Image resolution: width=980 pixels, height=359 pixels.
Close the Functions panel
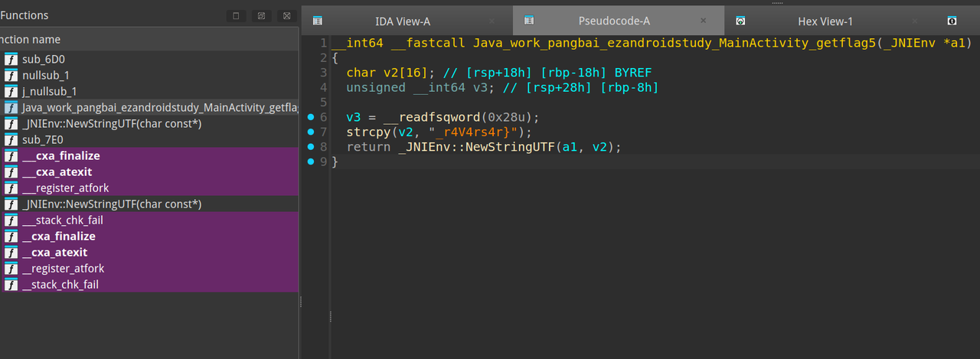[286, 15]
